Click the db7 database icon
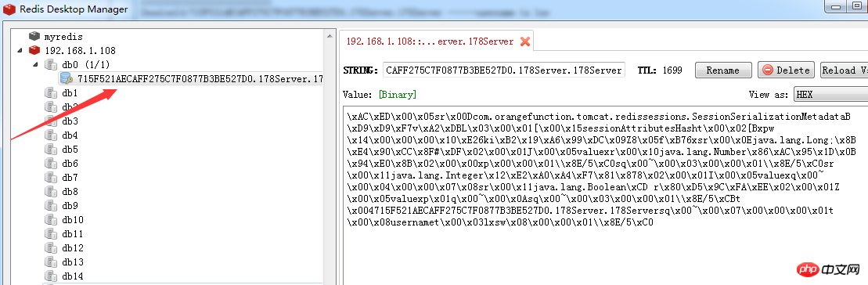Image resolution: width=868 pixels, height=285 pixels. coord(51,177)
